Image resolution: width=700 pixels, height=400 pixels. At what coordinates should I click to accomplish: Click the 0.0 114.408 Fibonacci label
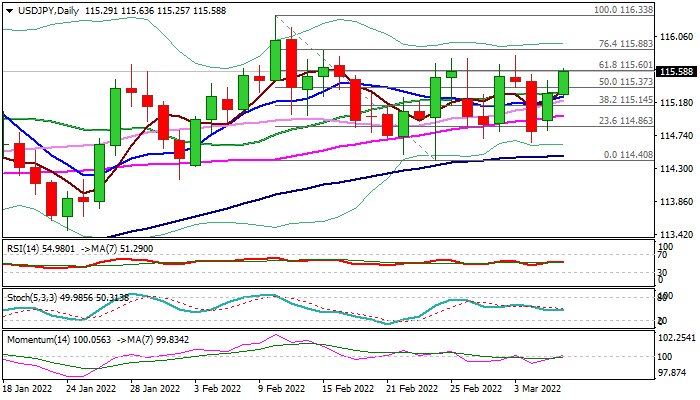point(628,155)
